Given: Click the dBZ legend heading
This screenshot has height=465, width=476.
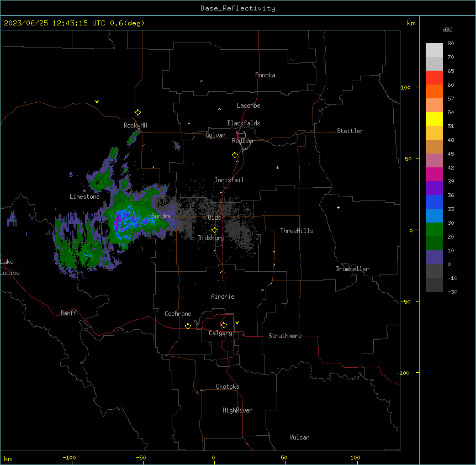Looking at the screenshot, I should (447, 29).
